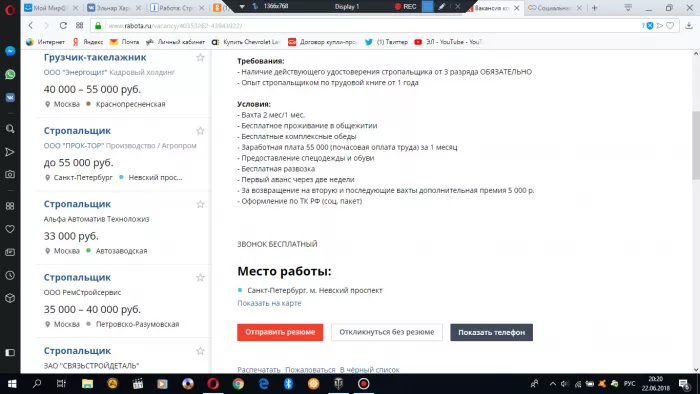
Task: Show hidden system tray icons chevron
Action: [553, 384]
